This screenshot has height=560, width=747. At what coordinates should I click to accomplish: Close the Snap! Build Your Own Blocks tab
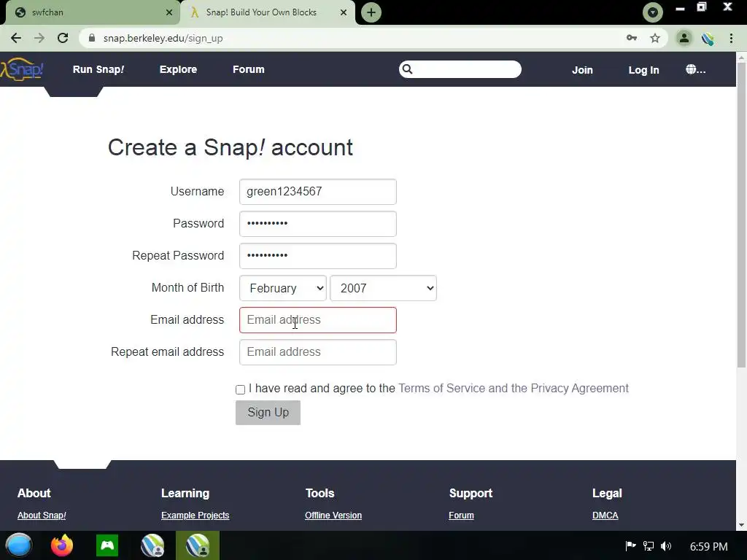(344, 12)
